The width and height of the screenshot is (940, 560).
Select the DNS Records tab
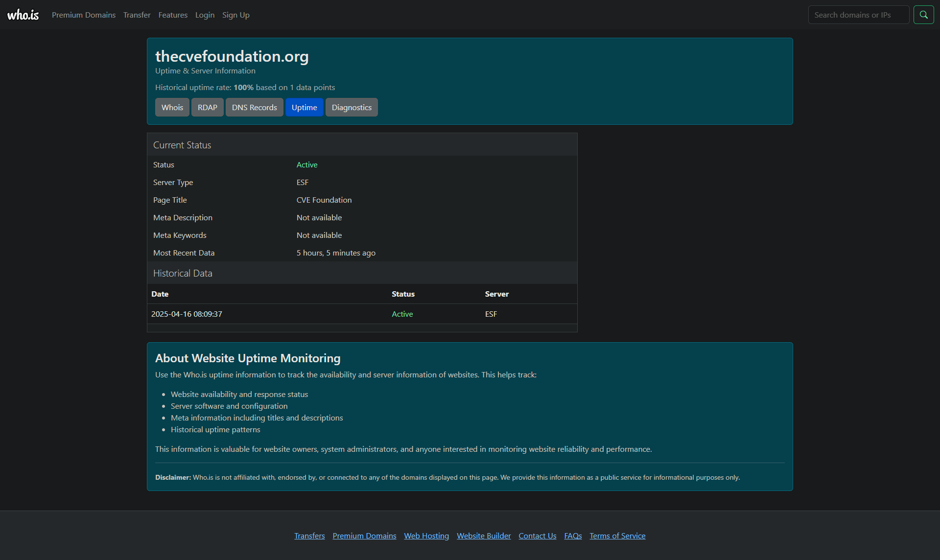coord(254,107)
